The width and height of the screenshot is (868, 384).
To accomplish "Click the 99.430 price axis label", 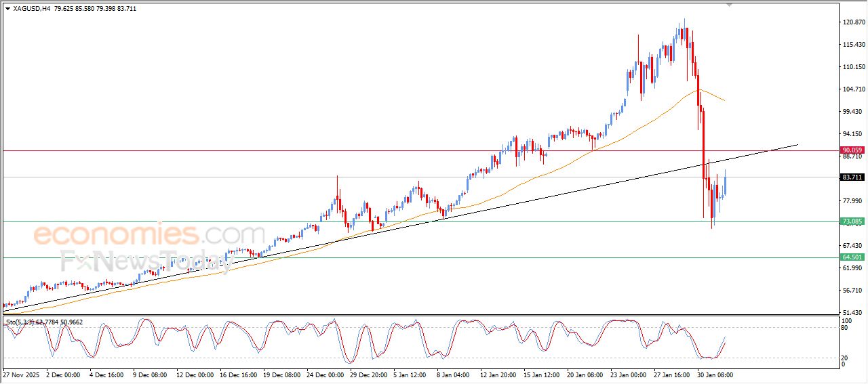I will tap(853, 112).
